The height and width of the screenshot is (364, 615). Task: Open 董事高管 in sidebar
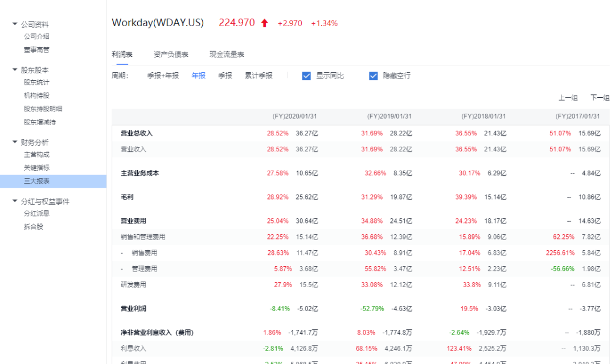[36, 49]
